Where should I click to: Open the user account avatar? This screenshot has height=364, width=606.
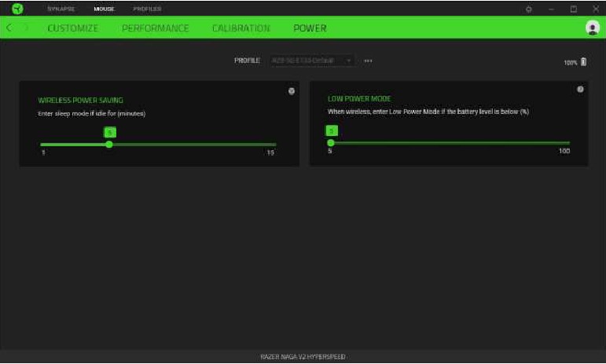point(592,28)
